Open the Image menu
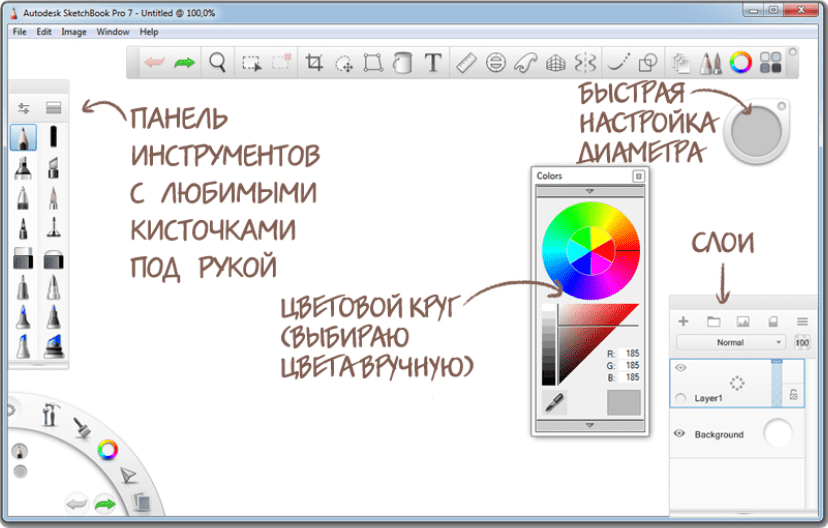This screenshot has width=828, height=528. point(74,32)
